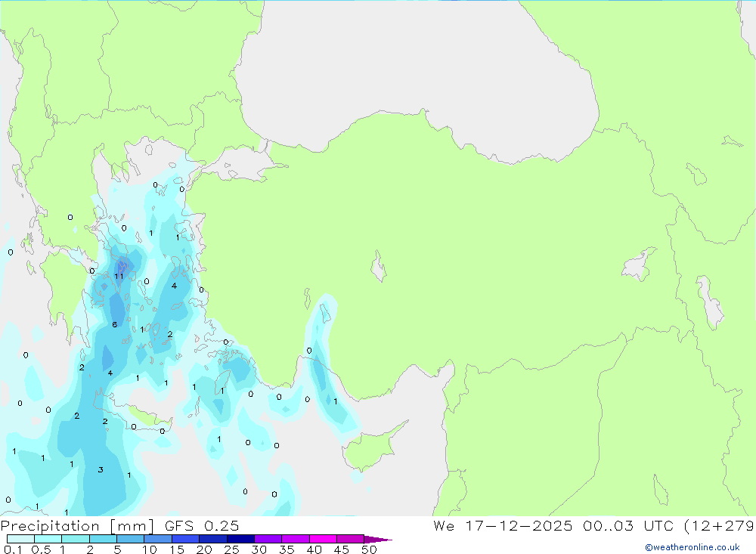Click the 'GFS 0.25' model label
756x554 pixels.
(x=202, y=525)
